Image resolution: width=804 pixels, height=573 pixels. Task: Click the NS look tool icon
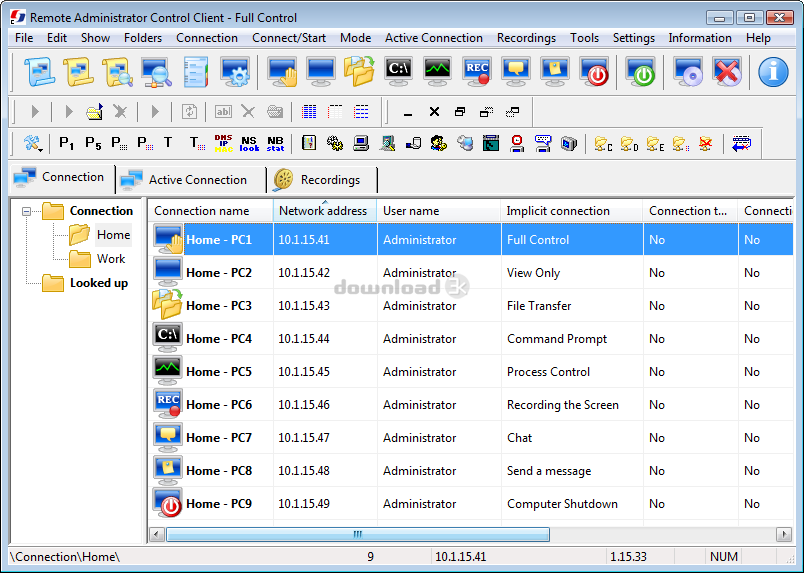point(249,143)
